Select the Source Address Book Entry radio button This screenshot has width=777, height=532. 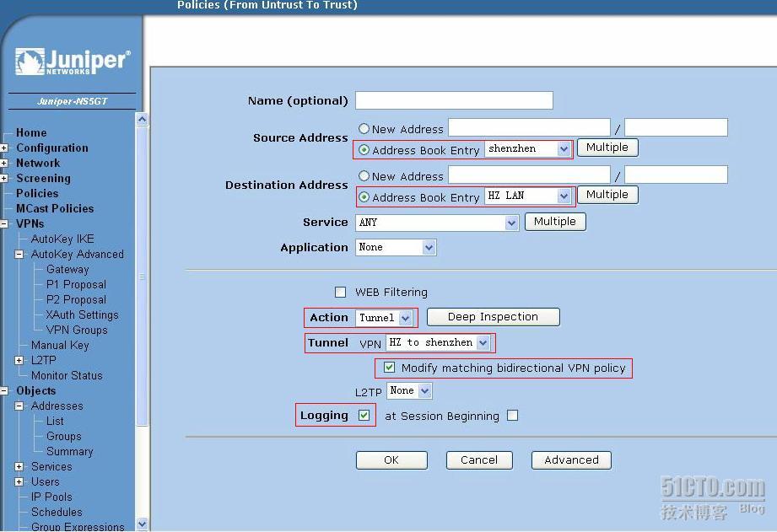[364, 149]
